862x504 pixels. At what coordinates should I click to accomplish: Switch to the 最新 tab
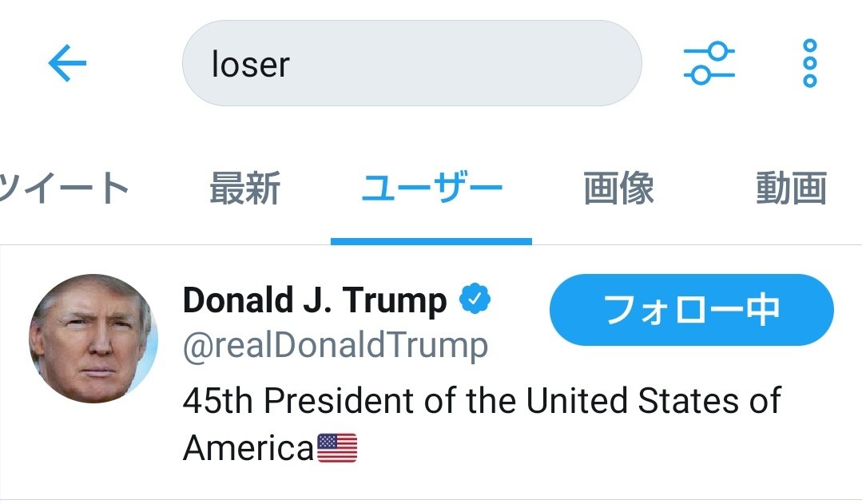(244, 189)
